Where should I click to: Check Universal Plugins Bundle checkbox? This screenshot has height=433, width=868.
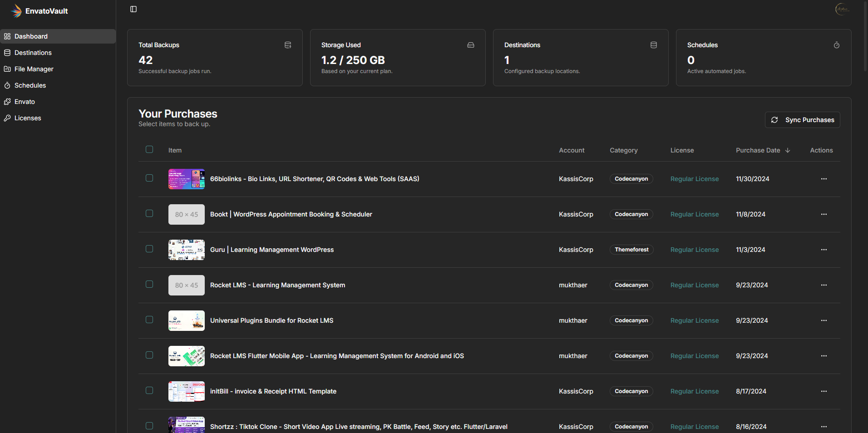[149, 320]
